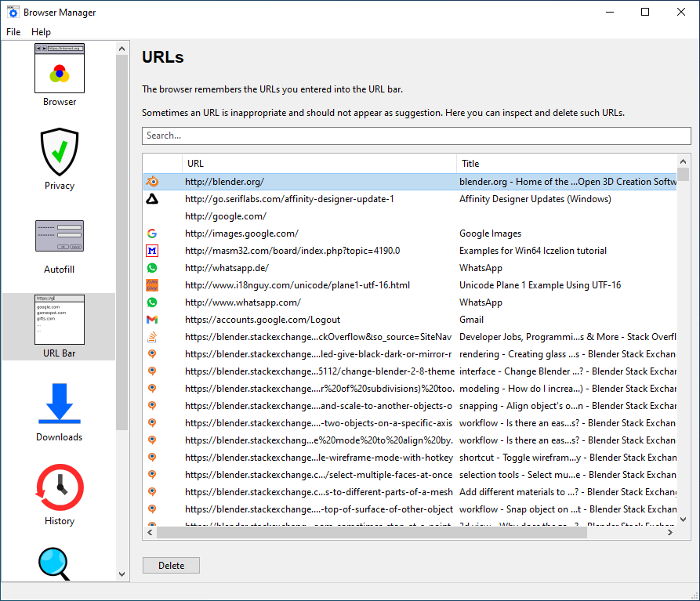Click the favicon for the rendering glass row
The image size is (700, 601).
[x=152, y=354]
